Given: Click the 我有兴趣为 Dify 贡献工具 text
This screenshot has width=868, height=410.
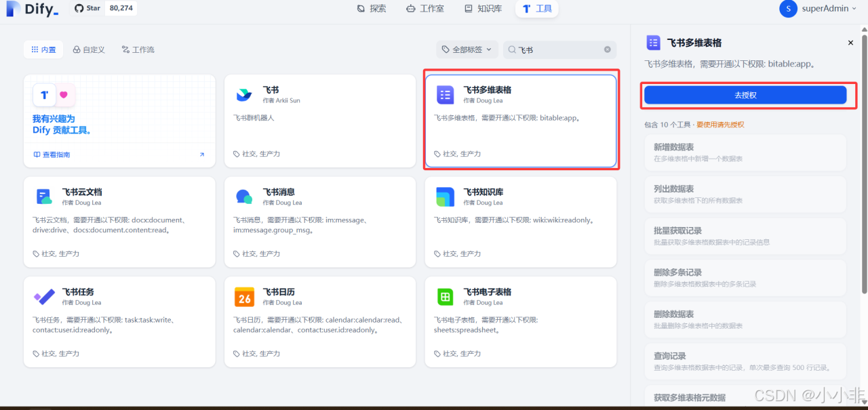Looking at the screenshot, I should [62, 124].
